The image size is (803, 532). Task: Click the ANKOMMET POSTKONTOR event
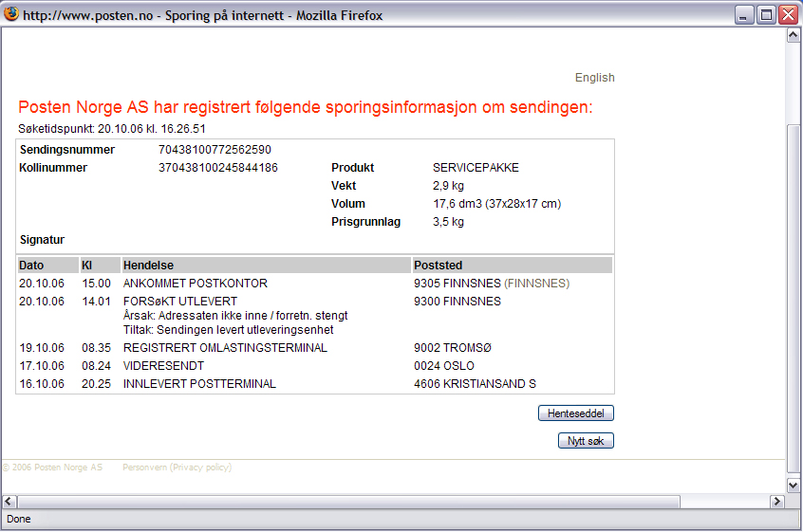[x=196, y=284]
